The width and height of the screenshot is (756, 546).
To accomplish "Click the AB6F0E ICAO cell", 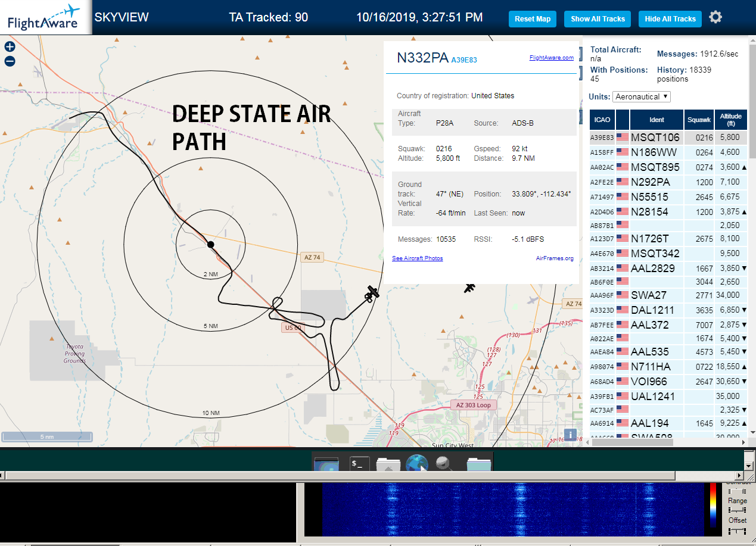I will [x=602, y=282].
